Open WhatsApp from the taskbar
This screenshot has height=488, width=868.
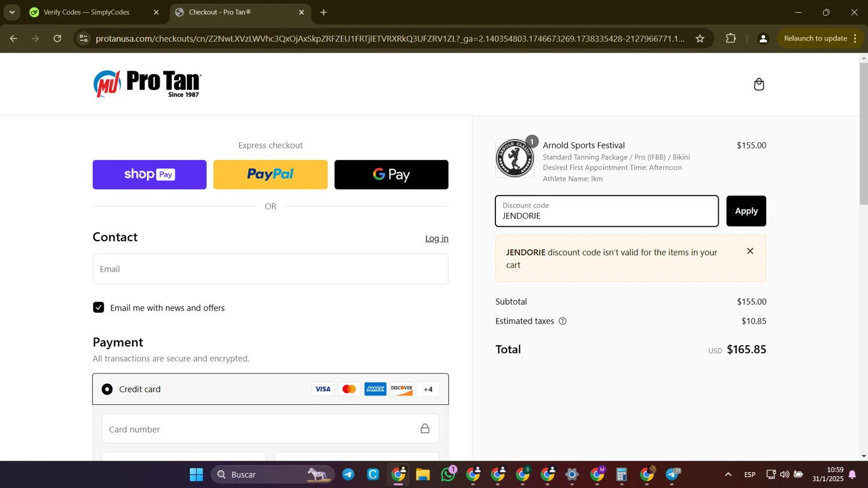448,475
